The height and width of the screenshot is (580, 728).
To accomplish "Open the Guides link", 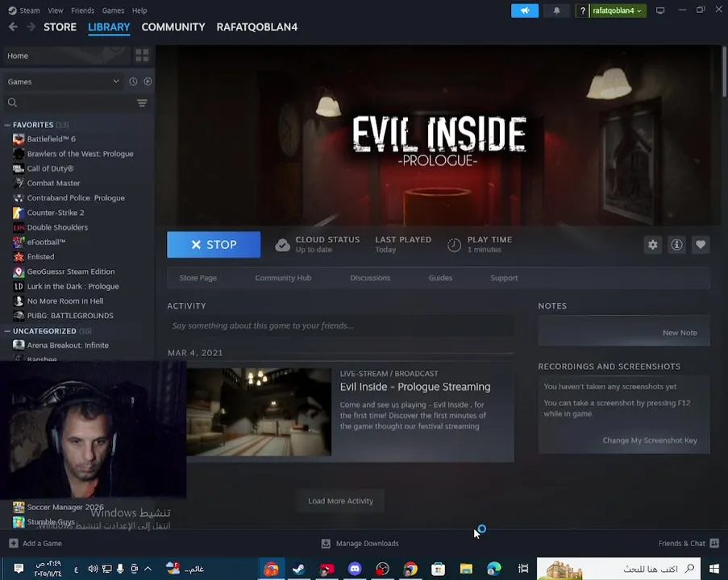I will click(440, 278).
